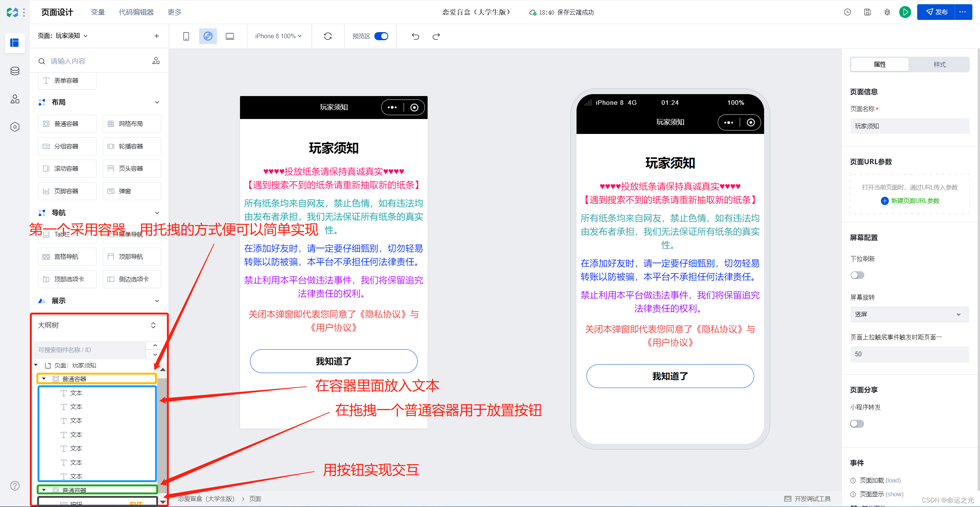
Task: Click the save icon in top bar
Action: (867, 12)
